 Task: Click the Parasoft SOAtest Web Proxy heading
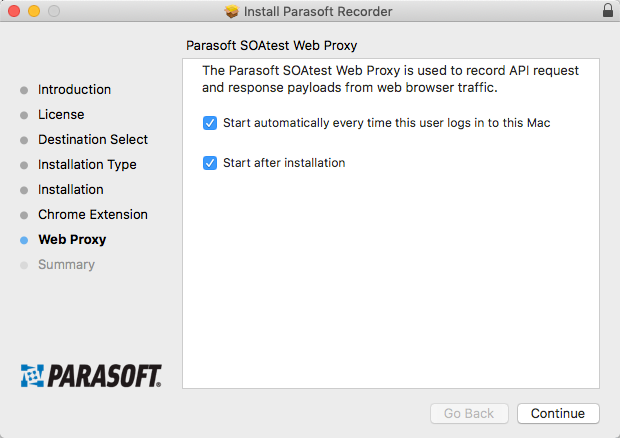tap(271, 45)
